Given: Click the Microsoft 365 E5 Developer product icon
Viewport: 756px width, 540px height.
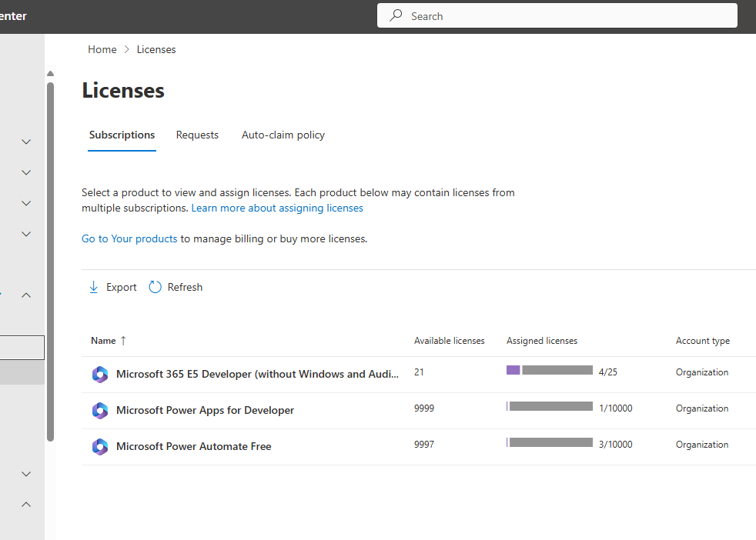Looking at the screenshot, I should pos(100,375).
